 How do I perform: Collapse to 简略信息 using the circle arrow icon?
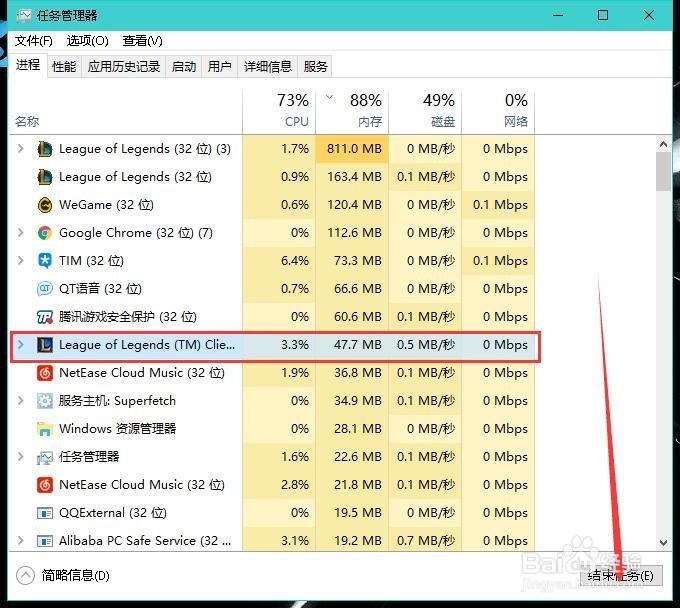[x=25, y=576]
